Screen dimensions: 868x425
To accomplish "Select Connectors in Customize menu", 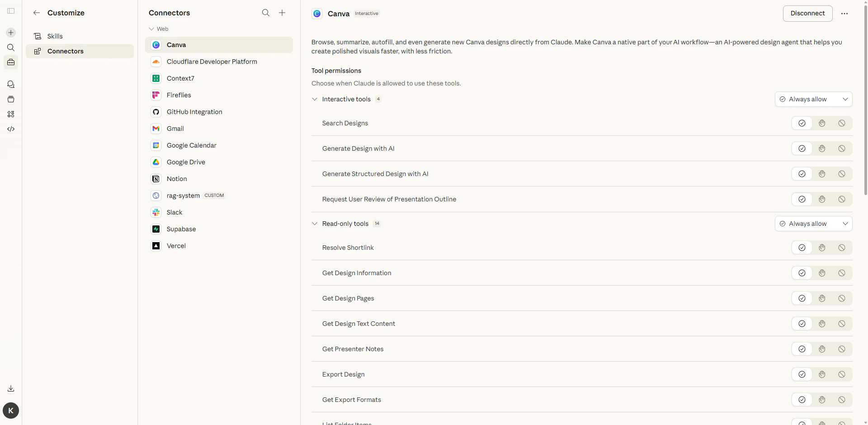I will pyautogui.click(x=80, y=51).
